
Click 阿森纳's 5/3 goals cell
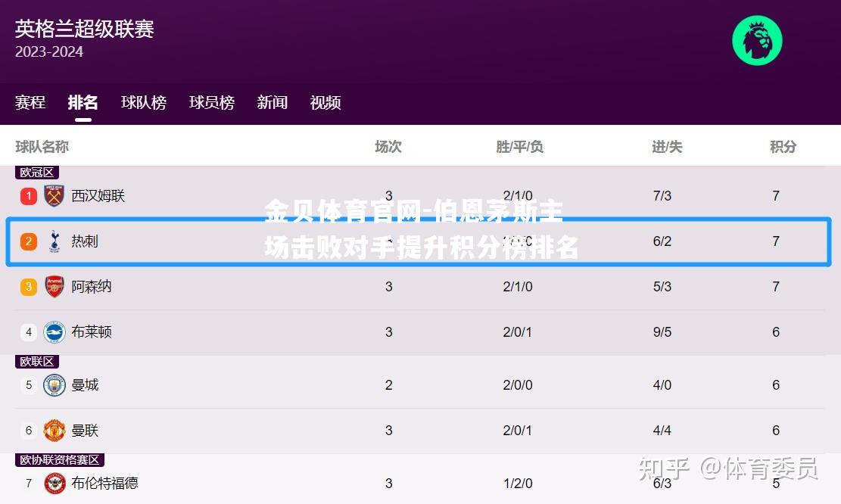[x=662, y=286]
